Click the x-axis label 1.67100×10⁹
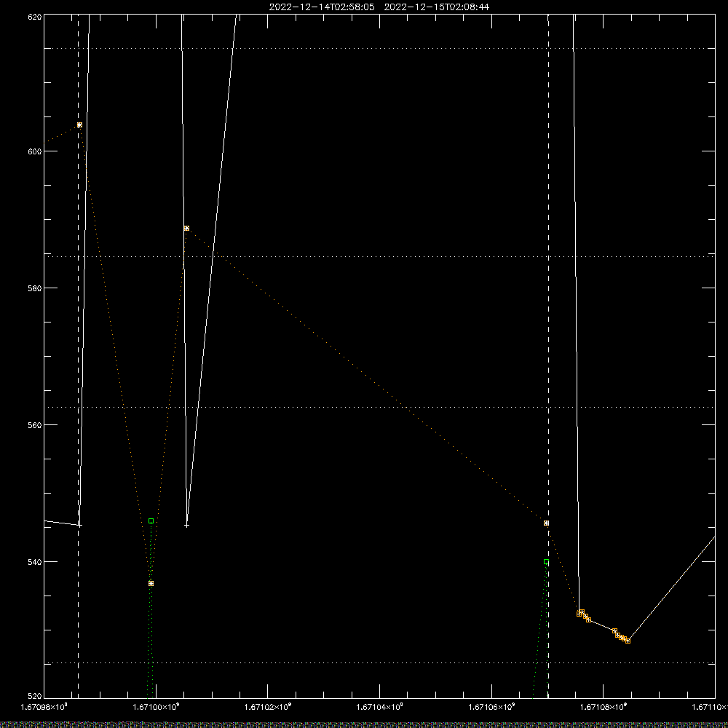The image size is (728, 728). pos(157,707)
